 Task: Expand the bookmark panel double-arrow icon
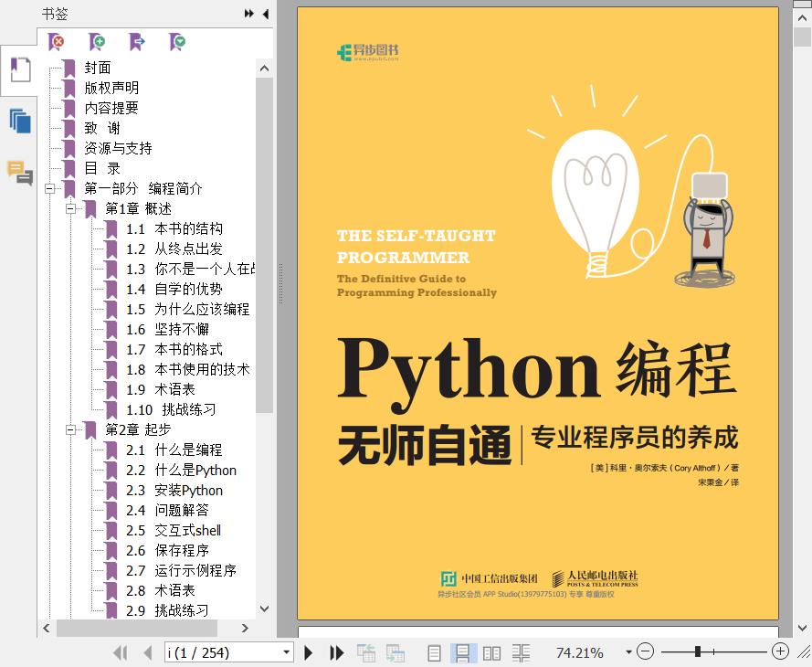point(249,14)
